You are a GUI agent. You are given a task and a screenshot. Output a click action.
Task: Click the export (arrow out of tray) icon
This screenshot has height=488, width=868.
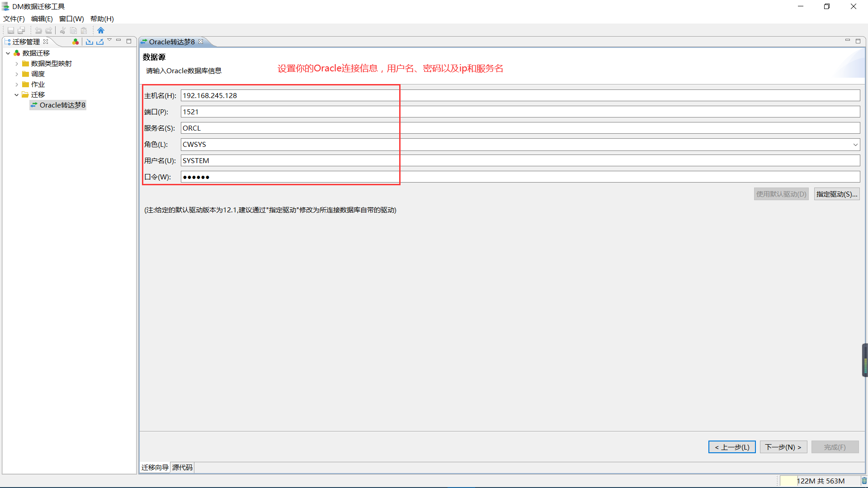coord(100,42)
